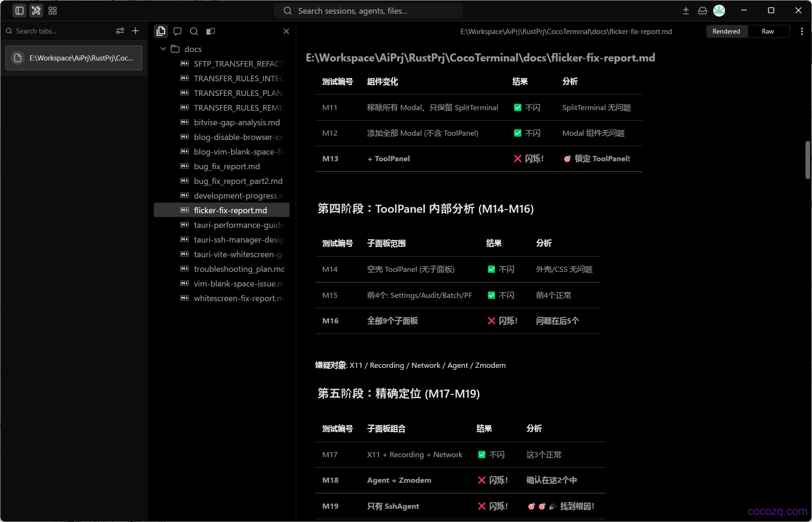
Task: Select the files explorer icon
Action: tap(161, 31)
